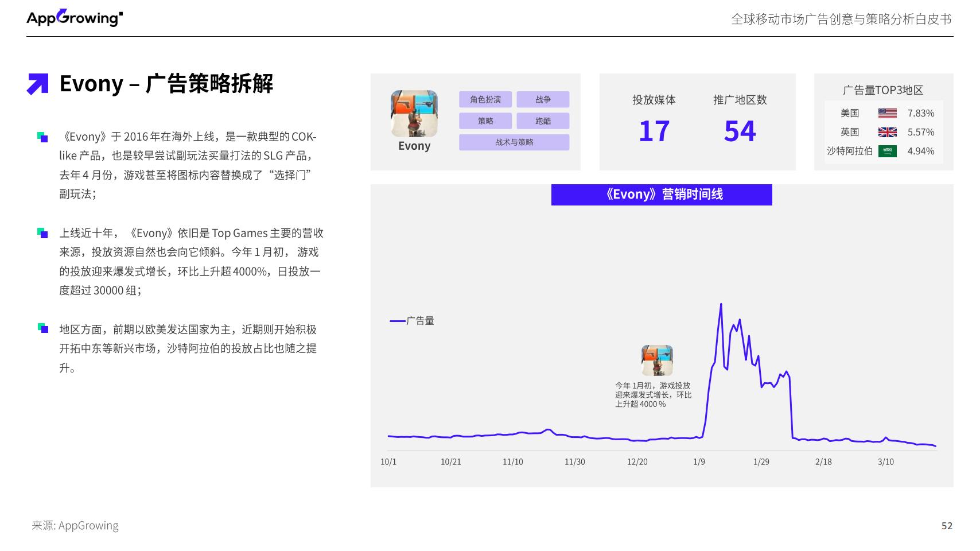The height and width of the screenshot is (551, 980).
Task: Click the 广告量TOP3地区 heading
Action: tap(883, 90)
